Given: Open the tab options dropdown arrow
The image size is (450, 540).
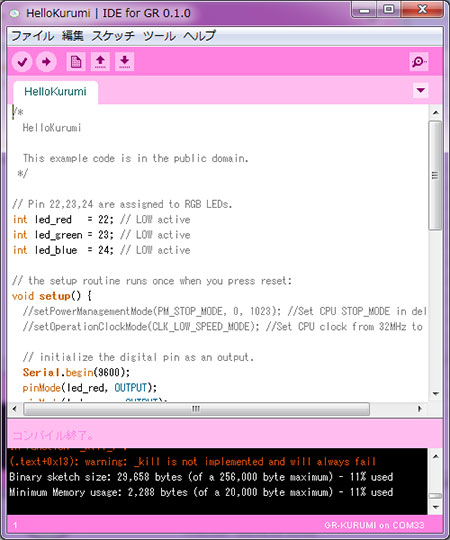Looking at the screenshot, I should 420,90.
